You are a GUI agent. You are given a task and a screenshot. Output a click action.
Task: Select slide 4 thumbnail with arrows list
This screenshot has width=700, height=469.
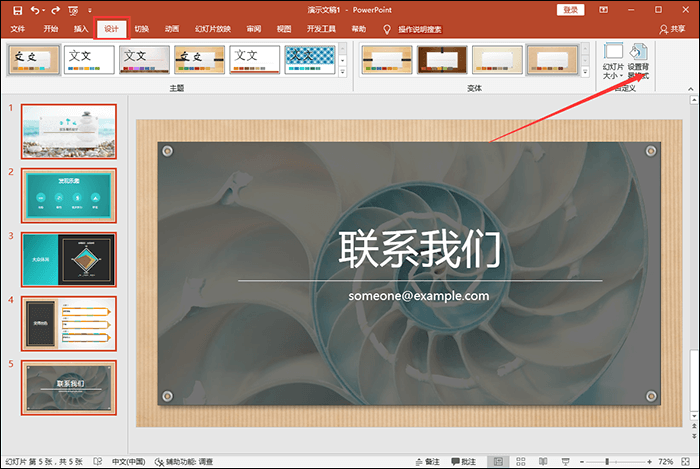tap(69, 324)
